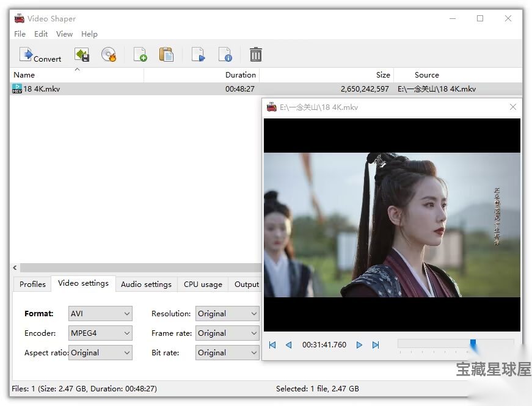
Task: Click the duration value 00:48:27 in the file row
Action: tap(240, 89)
